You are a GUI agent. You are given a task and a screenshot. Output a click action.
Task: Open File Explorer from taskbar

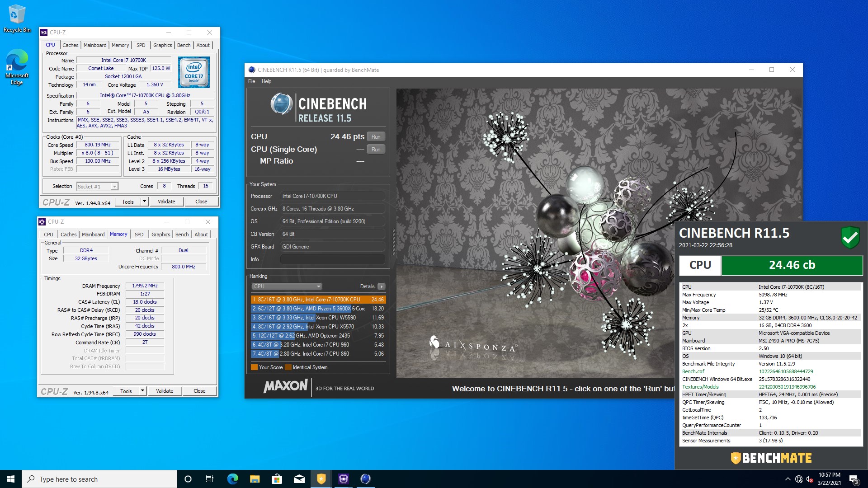tap(255, 479)
